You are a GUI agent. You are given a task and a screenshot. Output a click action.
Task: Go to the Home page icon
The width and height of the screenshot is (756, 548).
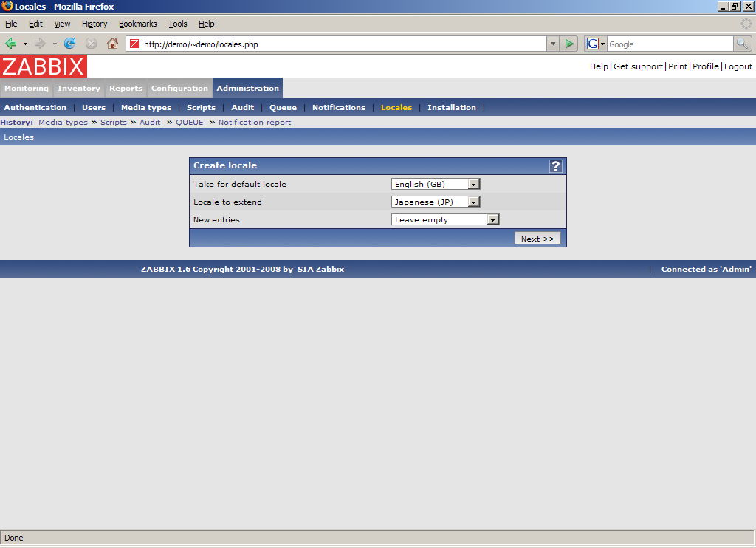112,44
